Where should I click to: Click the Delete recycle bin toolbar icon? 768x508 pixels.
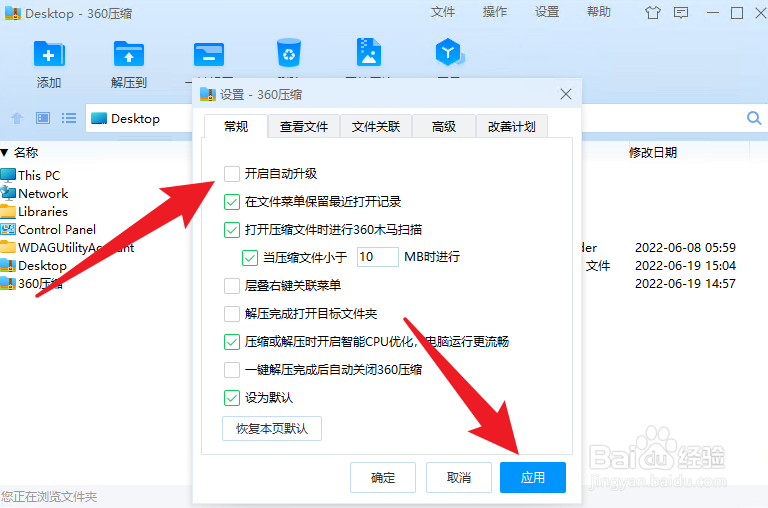[x=289, y=53]
